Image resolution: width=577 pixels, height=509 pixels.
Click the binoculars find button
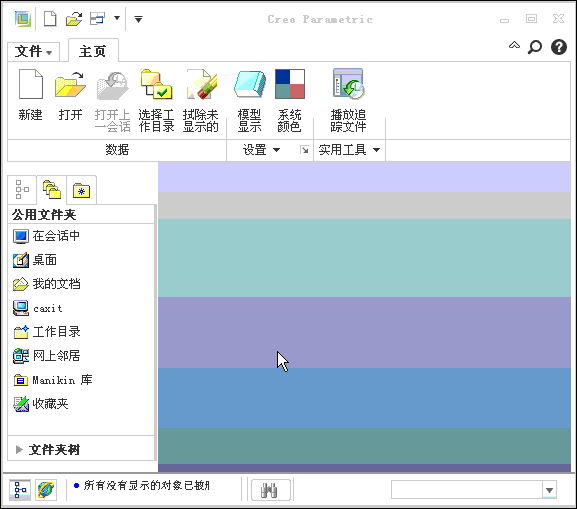point(270,490)
